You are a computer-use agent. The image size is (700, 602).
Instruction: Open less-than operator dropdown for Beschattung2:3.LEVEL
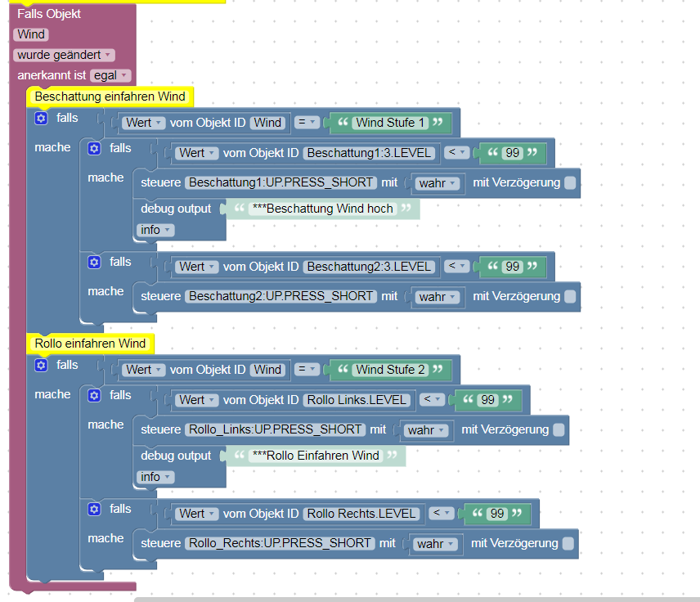tap(456, 266)
